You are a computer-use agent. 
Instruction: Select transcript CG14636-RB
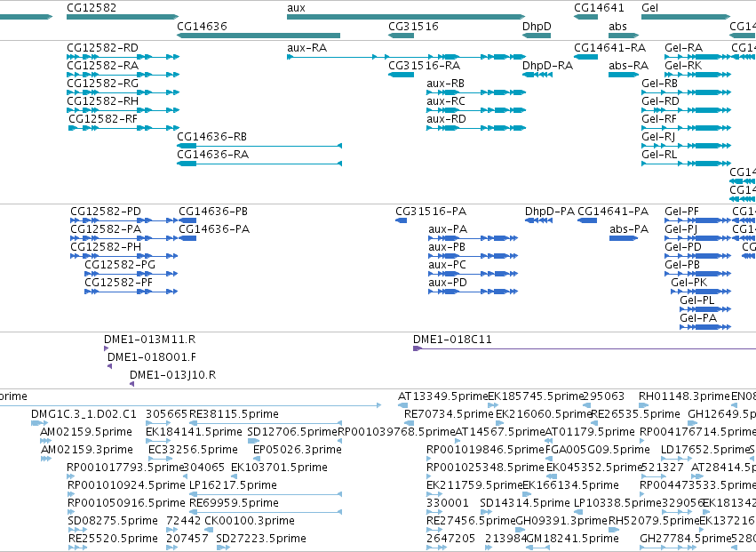pos(259,146)
